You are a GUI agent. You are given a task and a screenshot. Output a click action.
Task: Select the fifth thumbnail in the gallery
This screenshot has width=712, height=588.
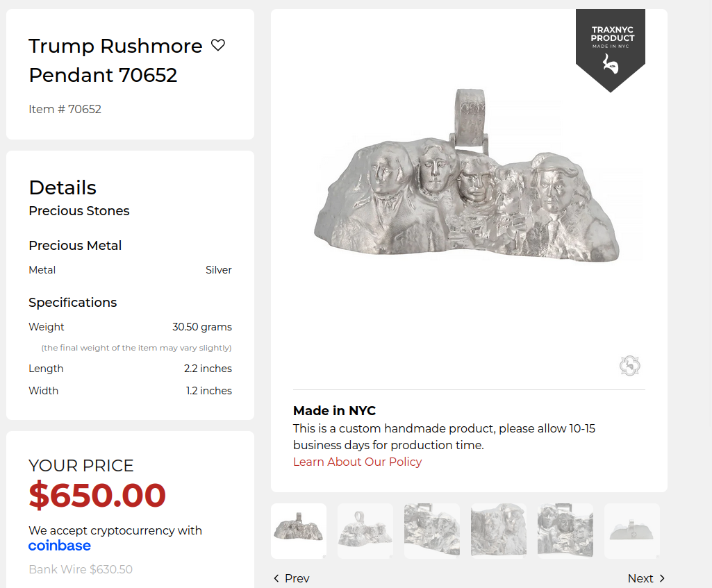pos(565,531)
